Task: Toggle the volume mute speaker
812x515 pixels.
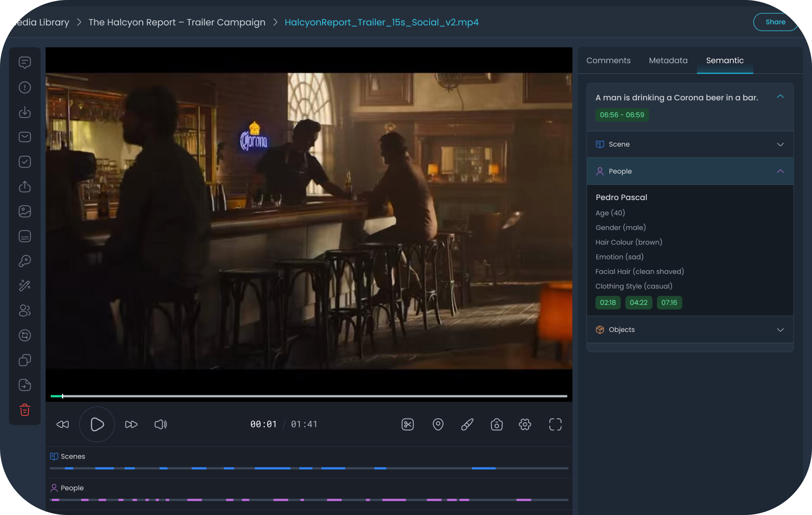Action: (x=161, y=424)
